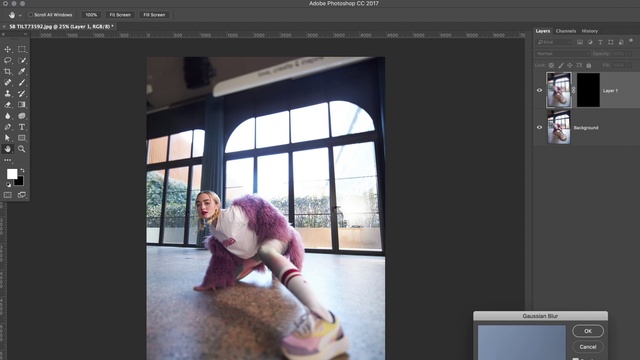Select the Sponge tool icon
The height and width of the screenshot is (360, 640).
pyautogui.click(x=22, y=116)
